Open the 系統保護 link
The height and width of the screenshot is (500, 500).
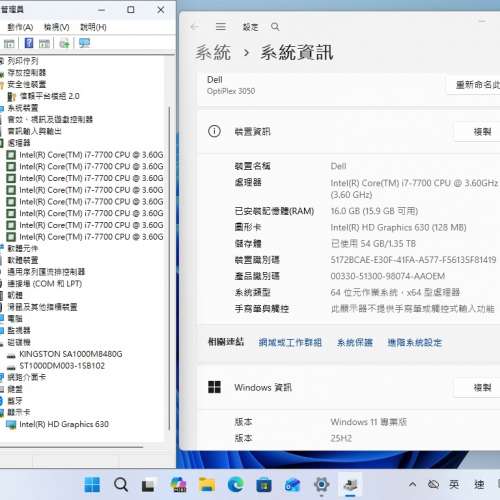[355, 343]
